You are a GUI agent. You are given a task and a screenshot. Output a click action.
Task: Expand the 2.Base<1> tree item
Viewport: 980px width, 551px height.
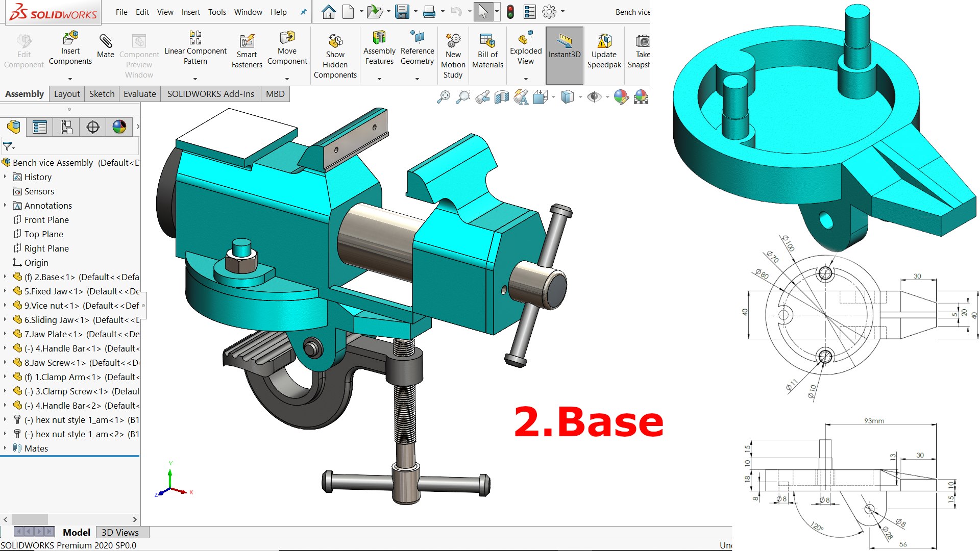5,277
